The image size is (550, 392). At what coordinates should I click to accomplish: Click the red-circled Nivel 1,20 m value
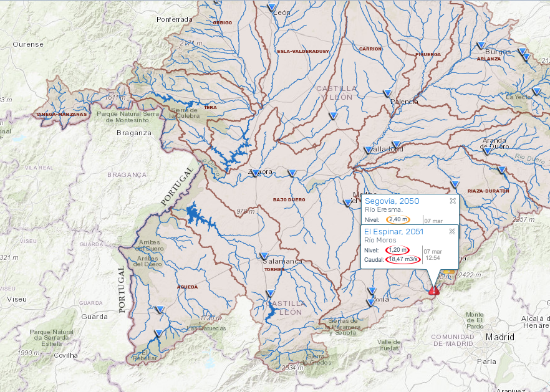pyautogui.click(x=397, y=250)
